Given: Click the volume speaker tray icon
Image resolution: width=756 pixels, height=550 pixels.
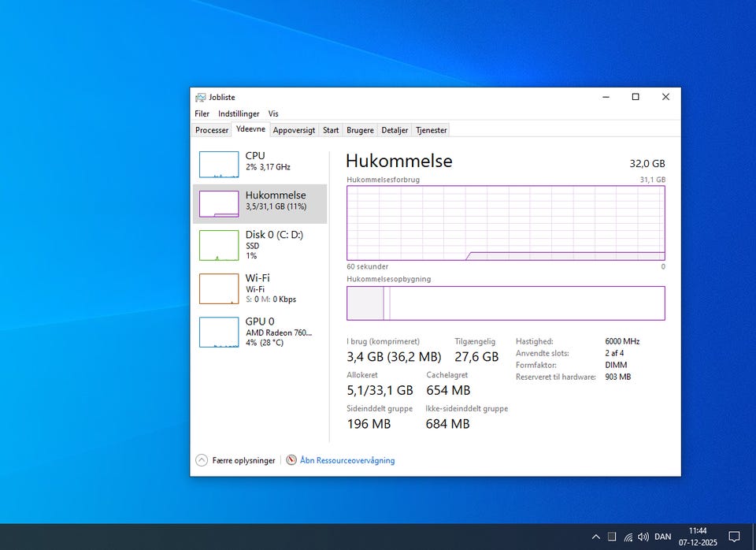Looking at the screenshot, I should click(x=643, y=537).
